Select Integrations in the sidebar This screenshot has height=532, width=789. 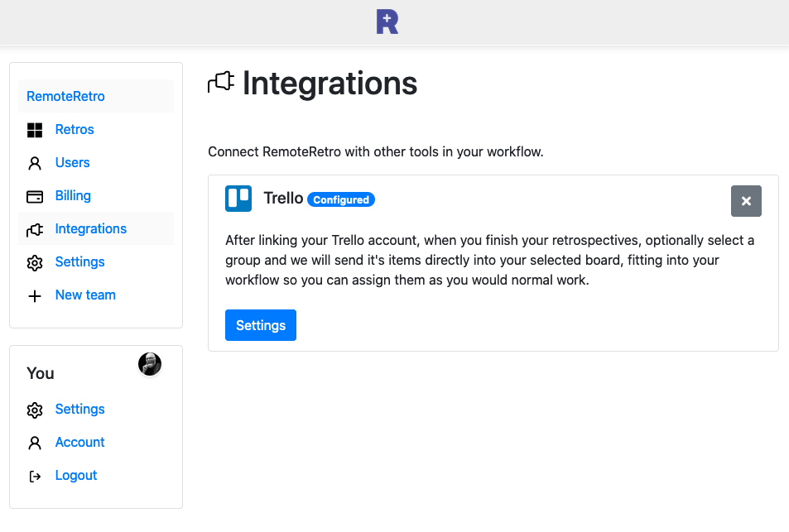(x=90, y=229)
